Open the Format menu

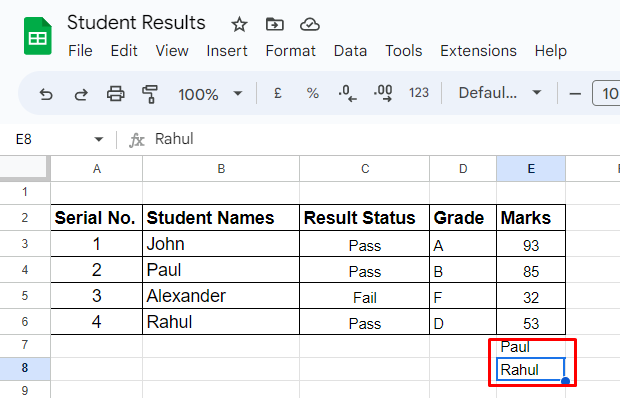point(291,51)
